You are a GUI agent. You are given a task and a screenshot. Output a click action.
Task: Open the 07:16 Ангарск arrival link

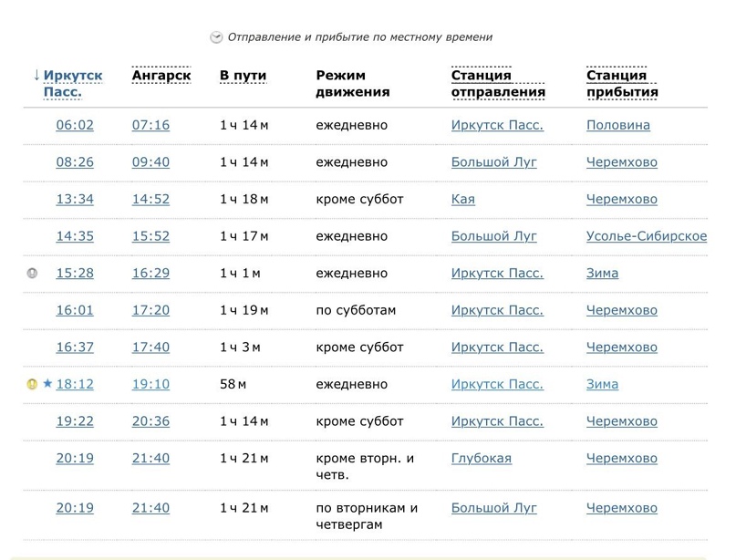pos(150,125)
